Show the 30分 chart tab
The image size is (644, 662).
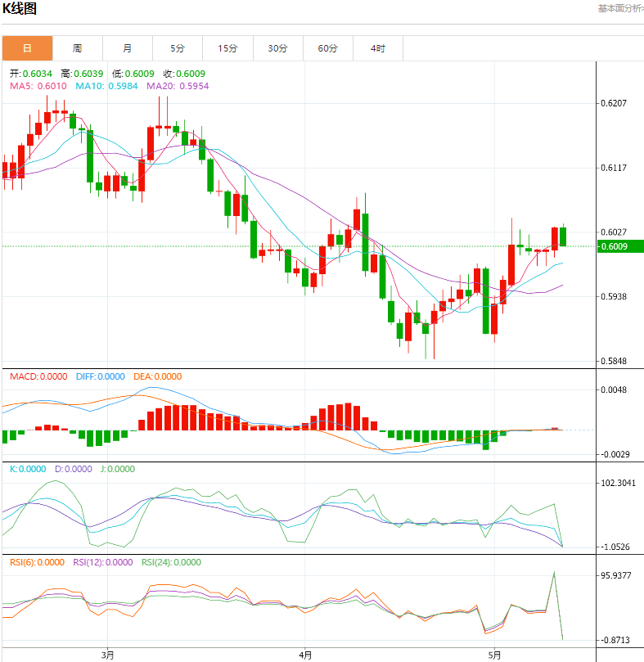[x=277, y=48]
